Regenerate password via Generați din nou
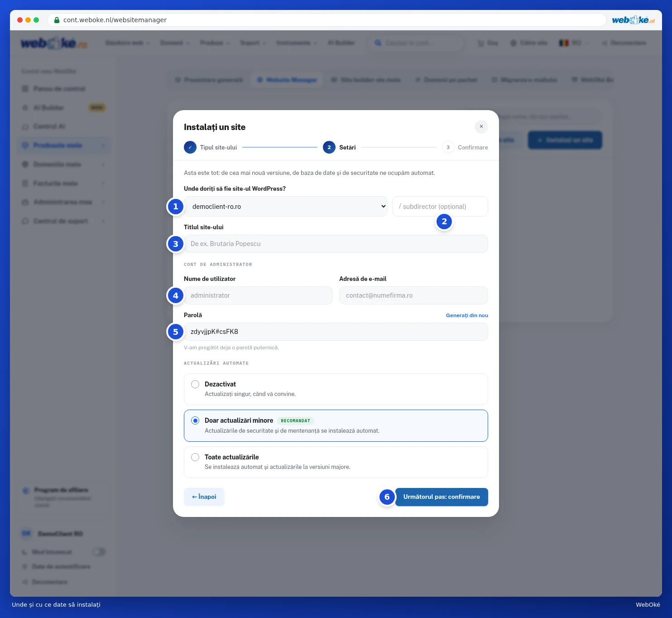This screenshot has height=618, width=672. (467, 315)
